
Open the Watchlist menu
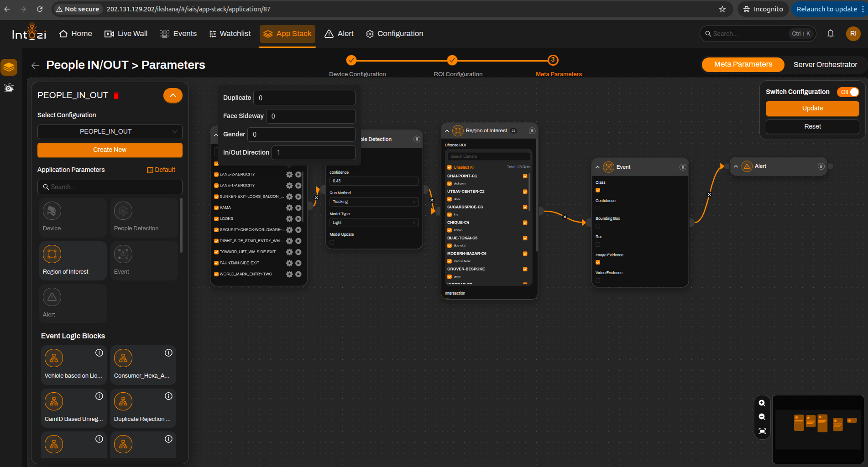pyautogui.click(x=230, y=34)
